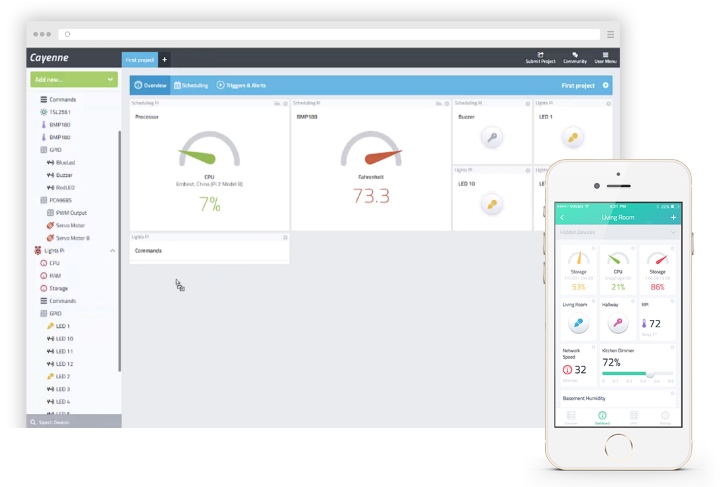Toggle Hallway button on phone
Image resolution: width=720 pixels, height=487 pixels.
pyautogui.click(x=618, y=323)
